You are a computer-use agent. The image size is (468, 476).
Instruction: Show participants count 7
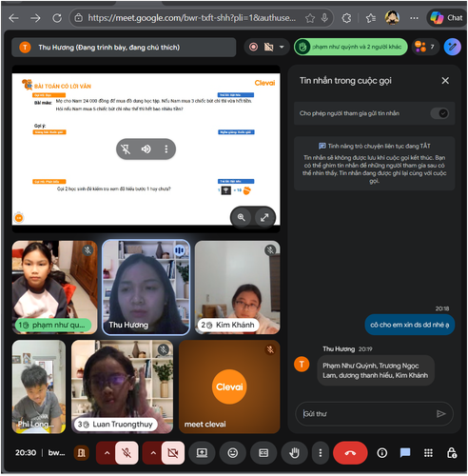[425, 47]
